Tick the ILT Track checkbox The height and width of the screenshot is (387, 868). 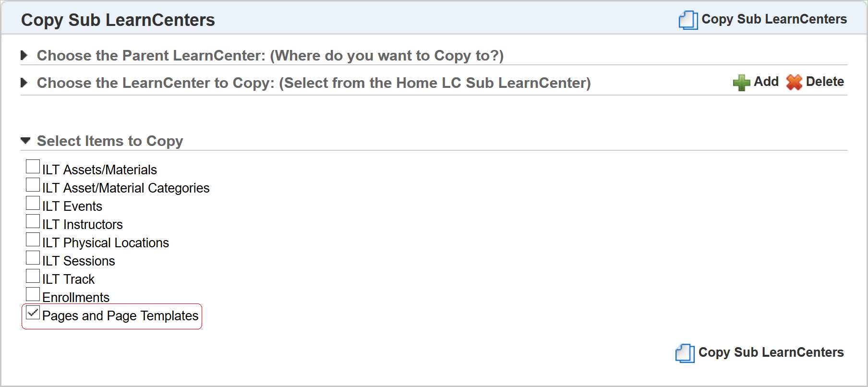click(33, 276)
